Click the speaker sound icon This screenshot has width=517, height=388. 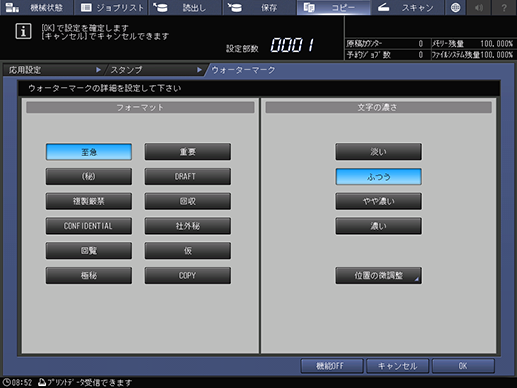tap(479, 7)
